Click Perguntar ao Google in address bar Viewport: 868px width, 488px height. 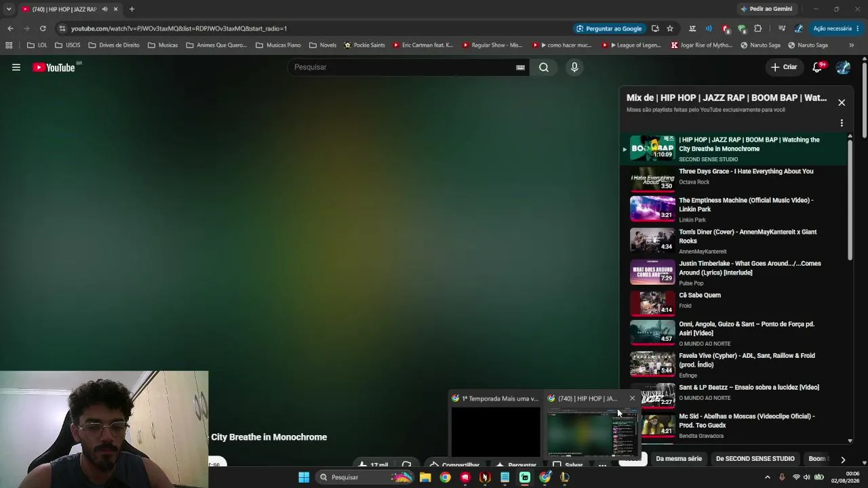tap(609, 28)
